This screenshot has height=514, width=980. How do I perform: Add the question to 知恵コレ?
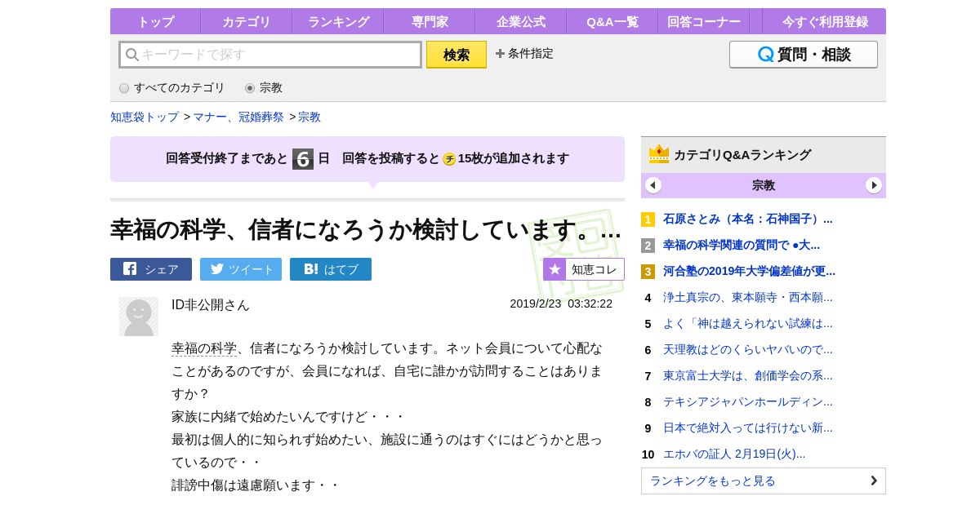point(584,269)
